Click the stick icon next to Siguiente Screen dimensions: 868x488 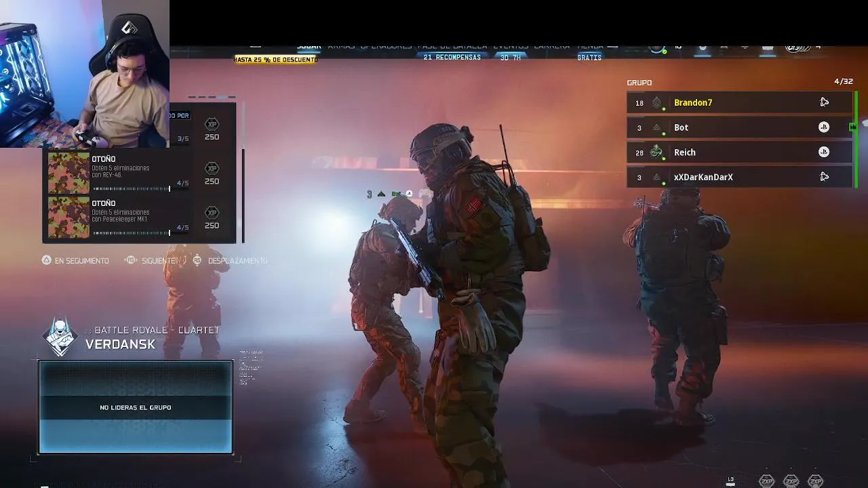[x=132, y=260]
